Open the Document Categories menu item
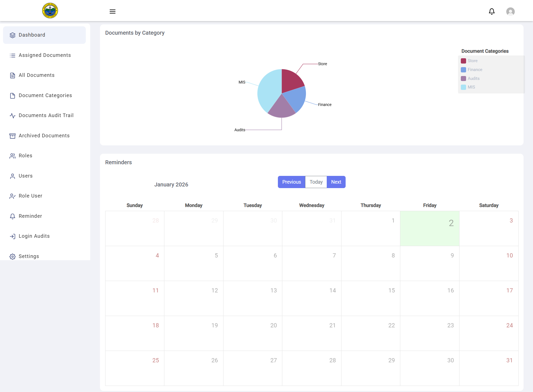 click(45, 95)
